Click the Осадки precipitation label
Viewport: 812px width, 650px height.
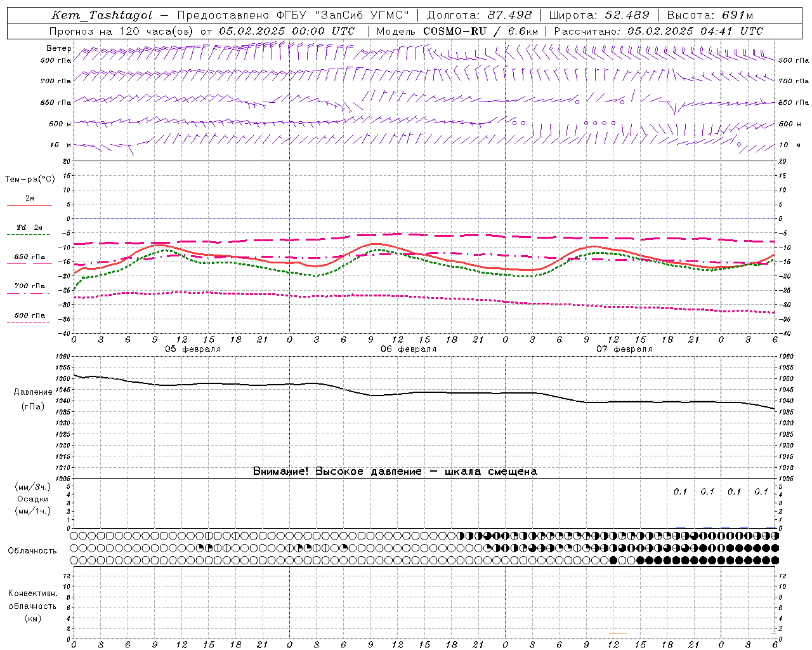[x=33, y=499]
